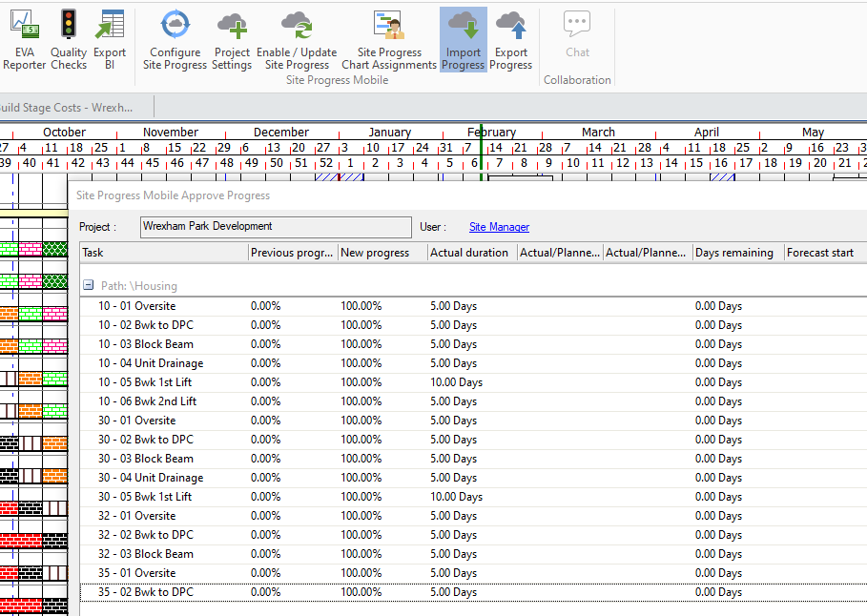
Task: Select the 35 - 02 Bwk to DPC row
Action: [x=145, y=592]
